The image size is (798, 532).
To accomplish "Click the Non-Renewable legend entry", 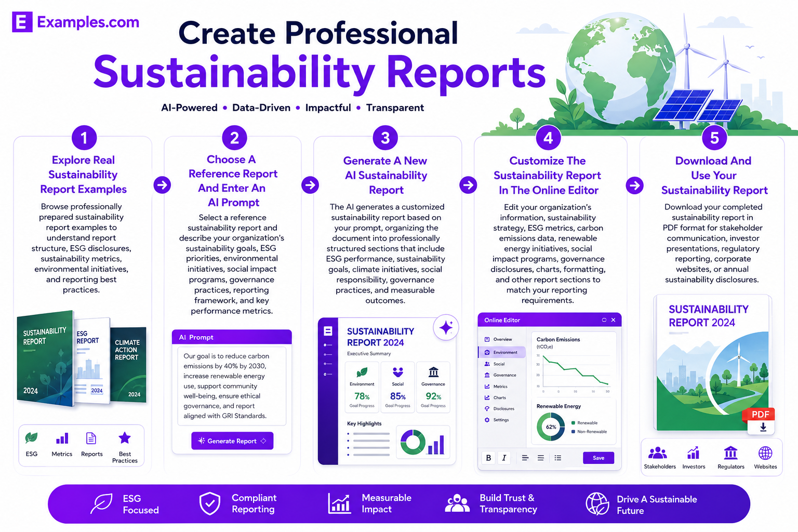I will [x=589, y=432].
